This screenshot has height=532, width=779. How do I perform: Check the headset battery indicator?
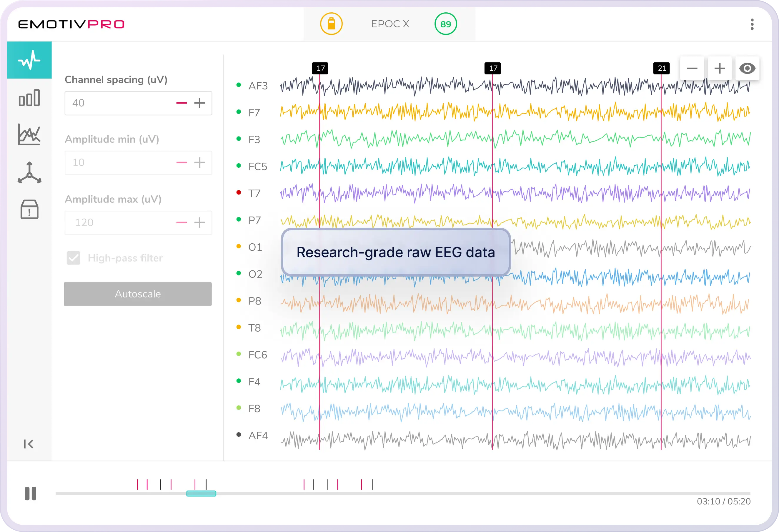(331, 24)
